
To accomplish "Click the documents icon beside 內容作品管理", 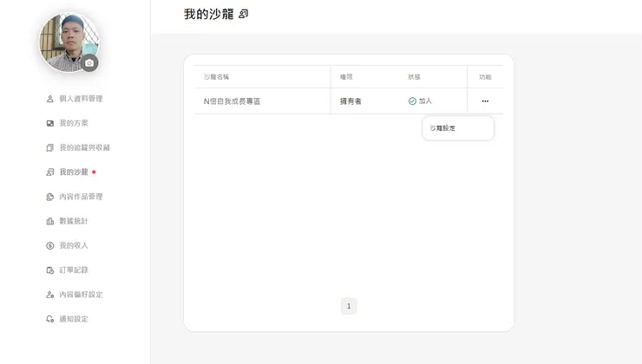I will (x=50, y=197).
